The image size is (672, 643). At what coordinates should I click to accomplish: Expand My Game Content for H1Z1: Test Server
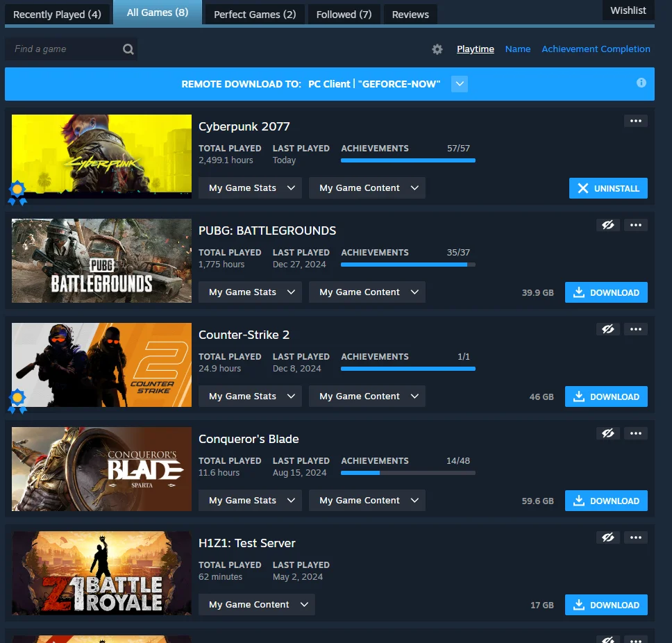tap(257, 604)
